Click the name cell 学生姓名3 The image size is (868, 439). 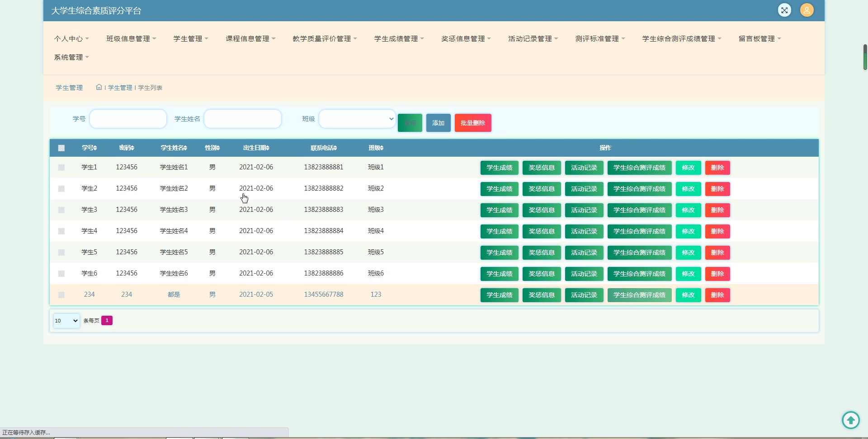(x=174, y=210)
